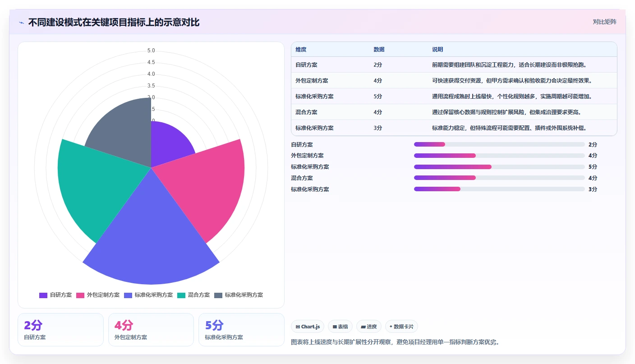Toggle the 外包定制方案 legend entry
This screenshot has height=364, width=635.
click(x=98, y=295)
